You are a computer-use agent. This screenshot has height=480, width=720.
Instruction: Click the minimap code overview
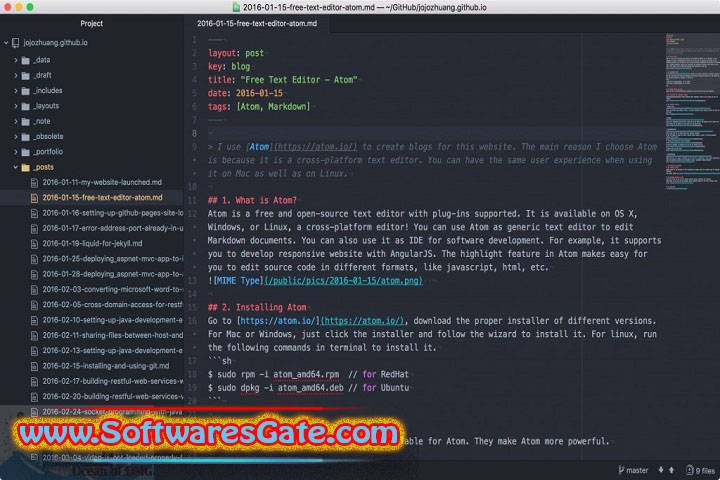click(x=692, y=112)
